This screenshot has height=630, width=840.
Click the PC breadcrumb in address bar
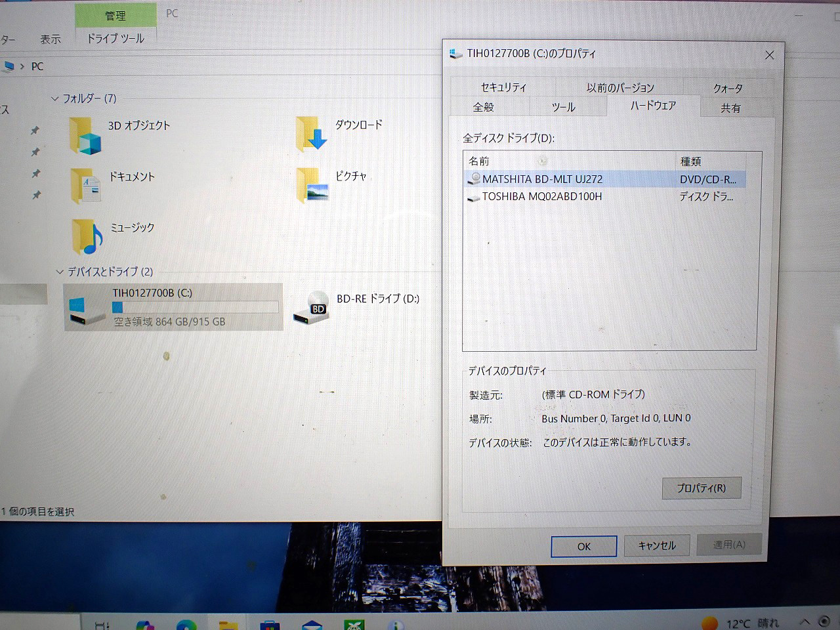(37, 66)
